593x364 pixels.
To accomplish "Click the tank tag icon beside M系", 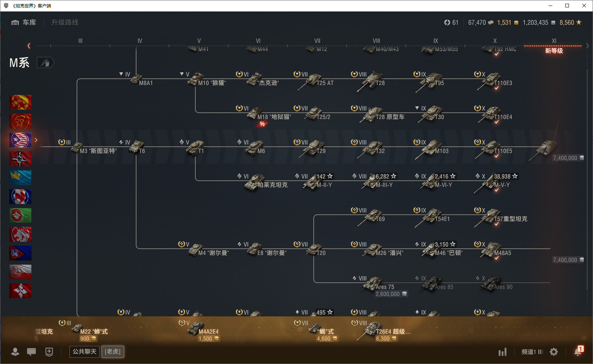I will (x=46, y=63).
